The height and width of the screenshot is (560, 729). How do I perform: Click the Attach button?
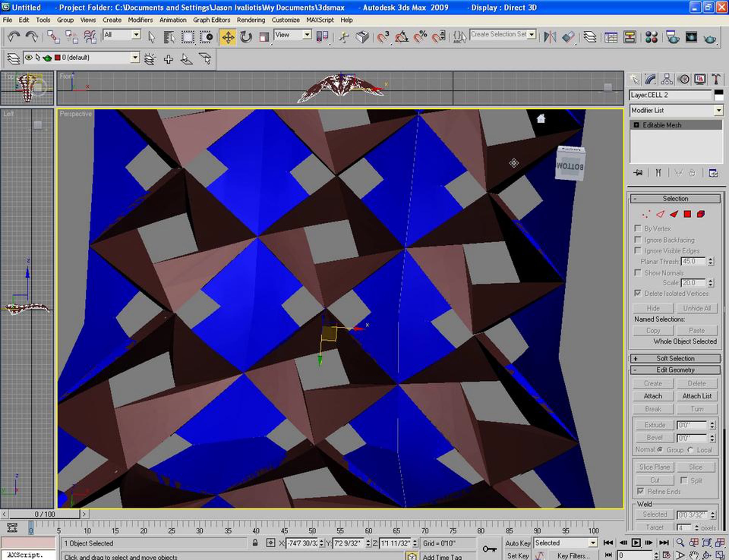[x=653, y=396]
